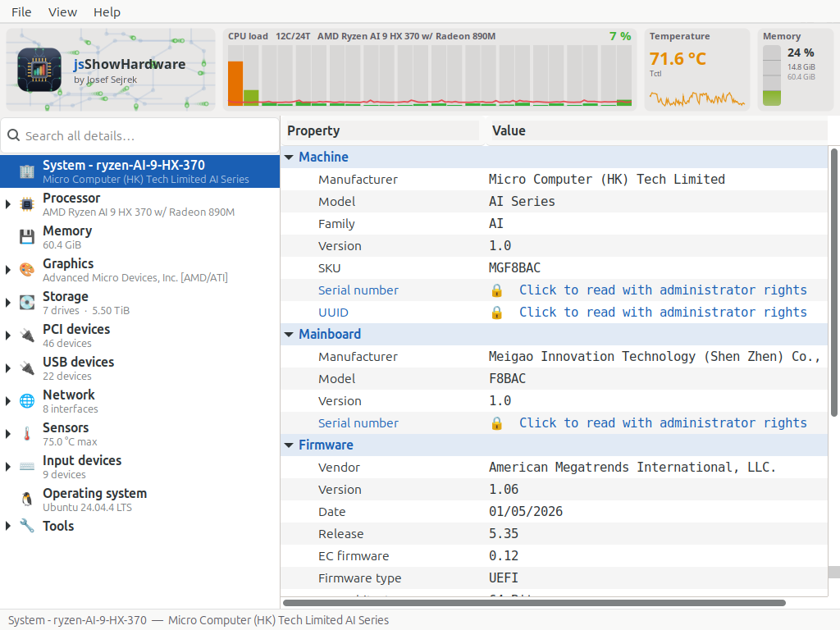Screen dimensions: 840x630
Task: Click Machine Manufacturer value Micro Computer
Action: click(x=606, y=180)
